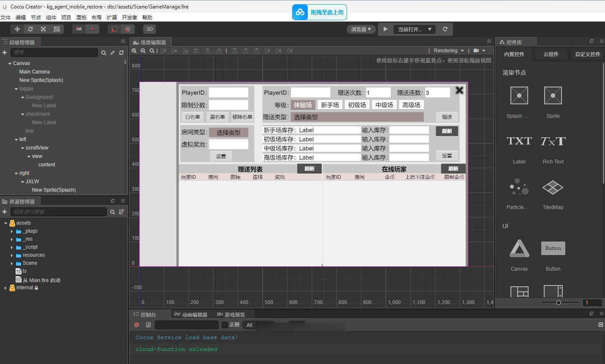The width and height of the screenshot is (605, 364).
Task: Click the refresh devices icon
Action: coord(445,29)
